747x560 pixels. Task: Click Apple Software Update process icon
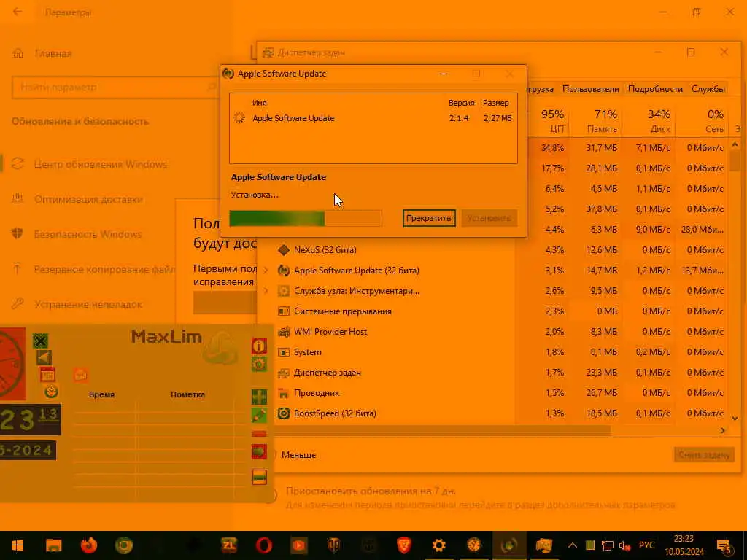click(284, 271)
